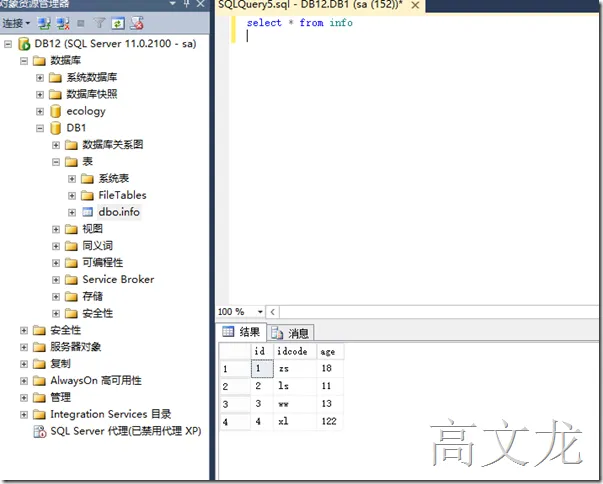Select the ecology database cylinder icon

(x=56, y=111)
